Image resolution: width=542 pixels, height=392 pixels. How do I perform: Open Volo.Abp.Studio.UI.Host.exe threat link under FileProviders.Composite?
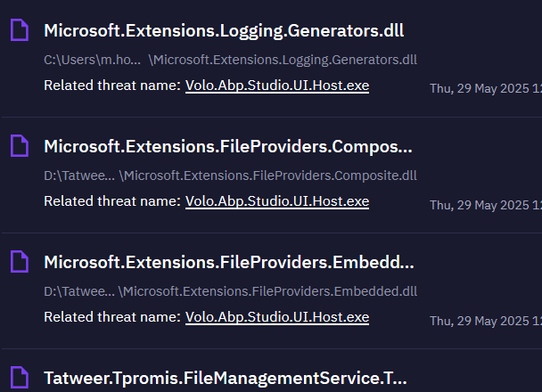coord(277,201)
